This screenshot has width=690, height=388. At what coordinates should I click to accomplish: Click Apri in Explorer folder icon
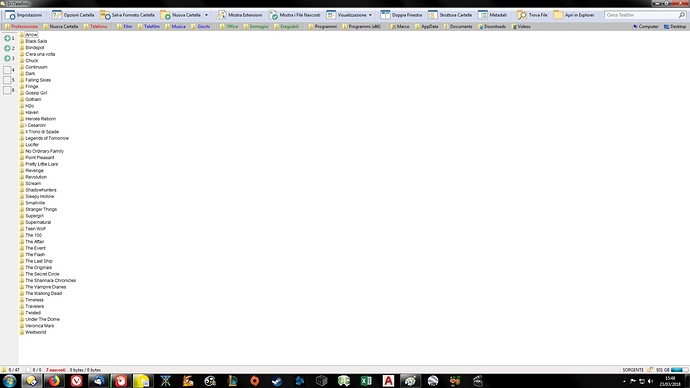558,15
